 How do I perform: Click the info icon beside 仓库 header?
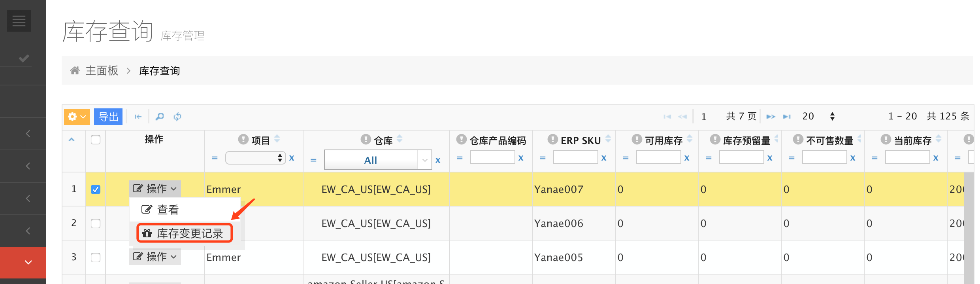pos(366,139)
